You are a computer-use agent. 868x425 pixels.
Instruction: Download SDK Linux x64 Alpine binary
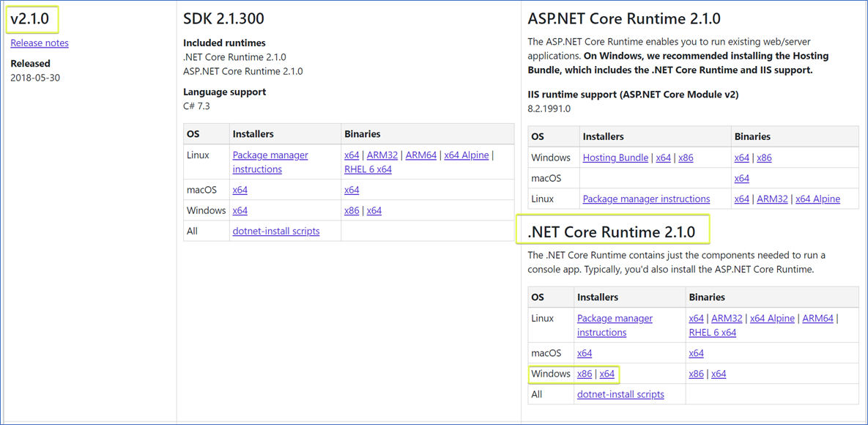[x=467, y=155]
